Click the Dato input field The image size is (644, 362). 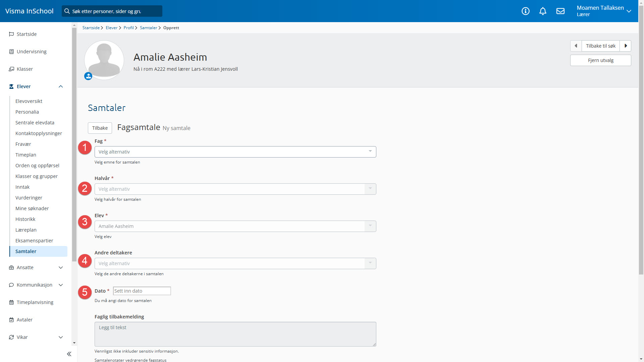pyautogui.click(x=142, y=291)
